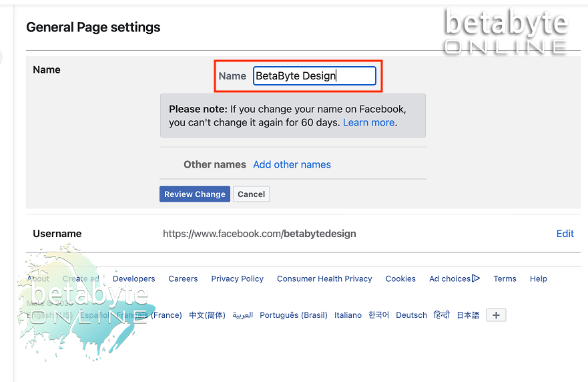Select 日本語 language option
Screen dimensions: 588x382
coord(468,315)
